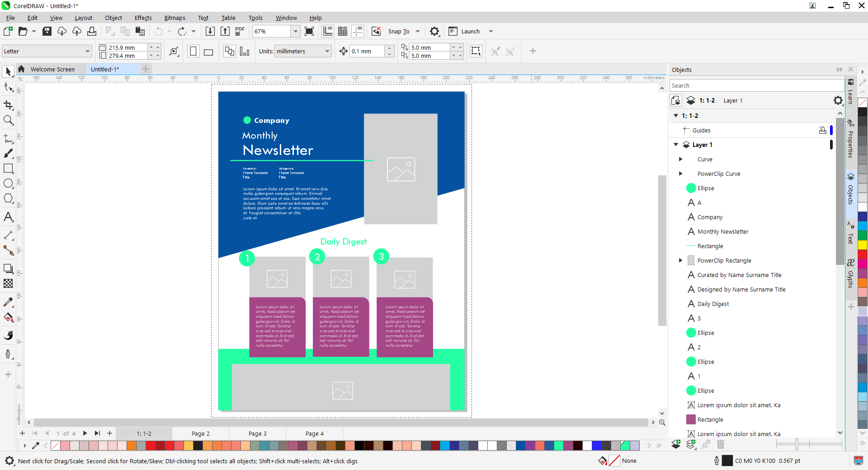
Task: Toggle Show rulers button
Action: 328,31
